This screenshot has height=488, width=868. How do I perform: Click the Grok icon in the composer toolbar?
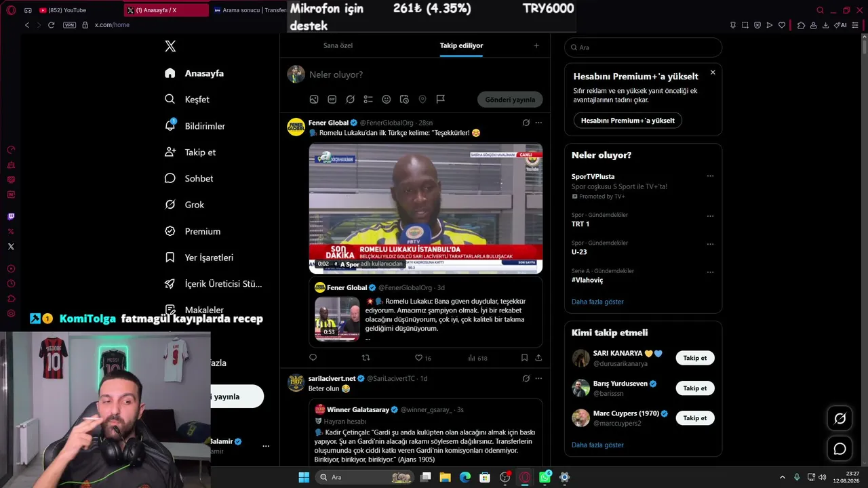pos(350,99)
